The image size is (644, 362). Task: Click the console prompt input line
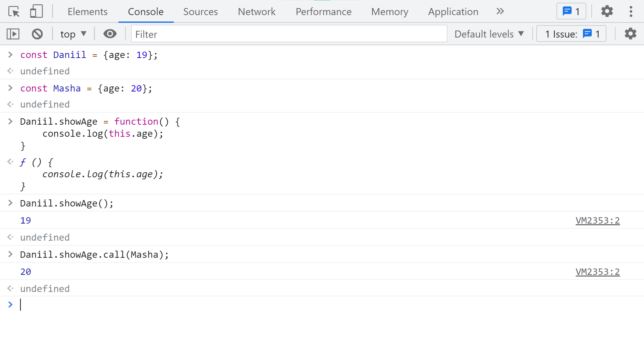pyautogui.click(x=302, y=305)
